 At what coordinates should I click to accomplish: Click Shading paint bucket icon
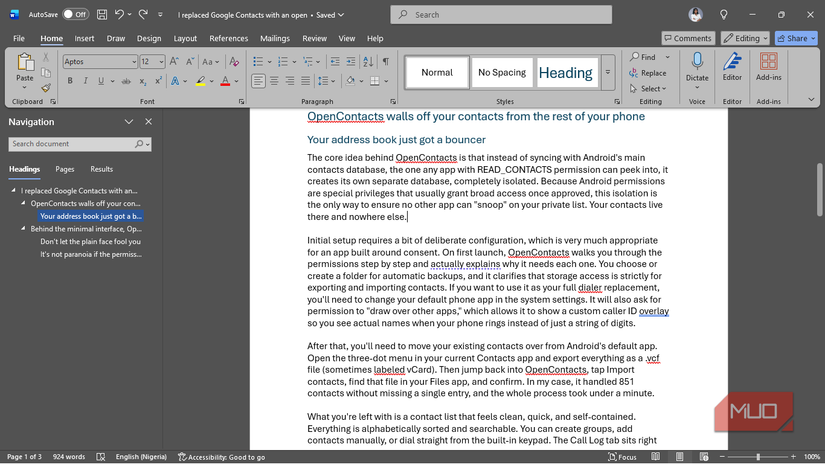pyautogui.click(x=350, y=81)
